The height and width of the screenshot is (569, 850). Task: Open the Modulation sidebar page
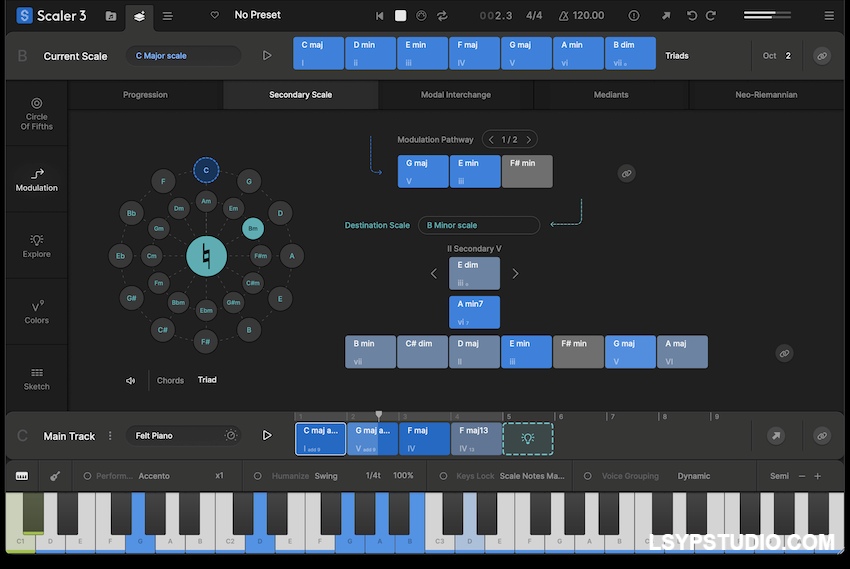click(x=36, y=180)
